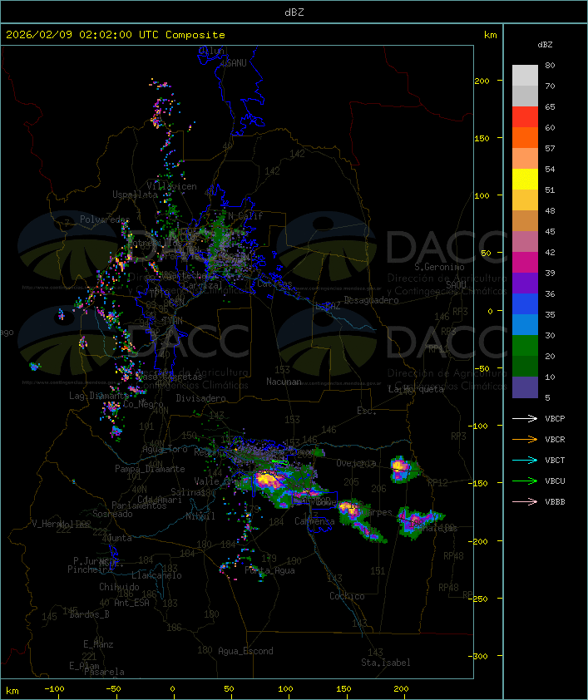Select the slate purple 5–10 dBZ swatch

pos(525,387)
